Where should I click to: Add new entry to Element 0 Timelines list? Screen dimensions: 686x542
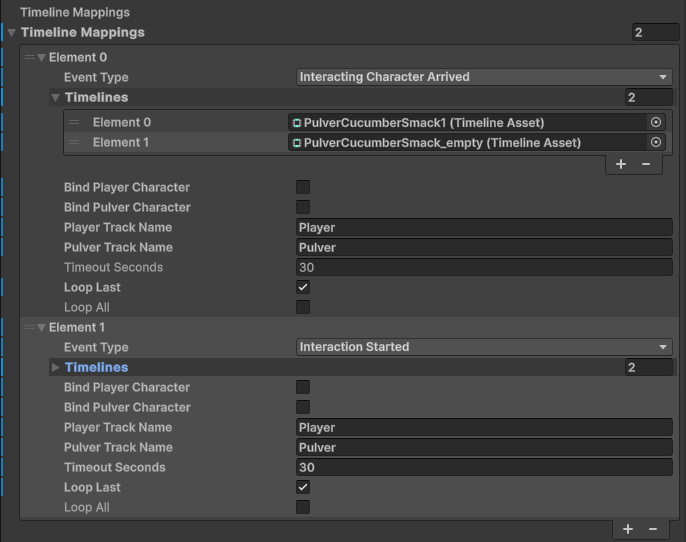621,164
